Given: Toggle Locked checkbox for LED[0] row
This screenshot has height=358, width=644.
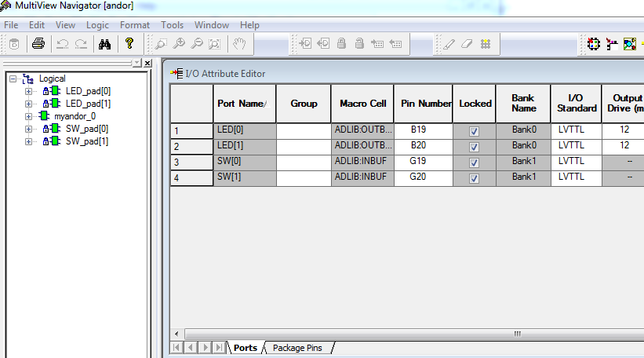Looking at the screenshot, I should point(474,131).
